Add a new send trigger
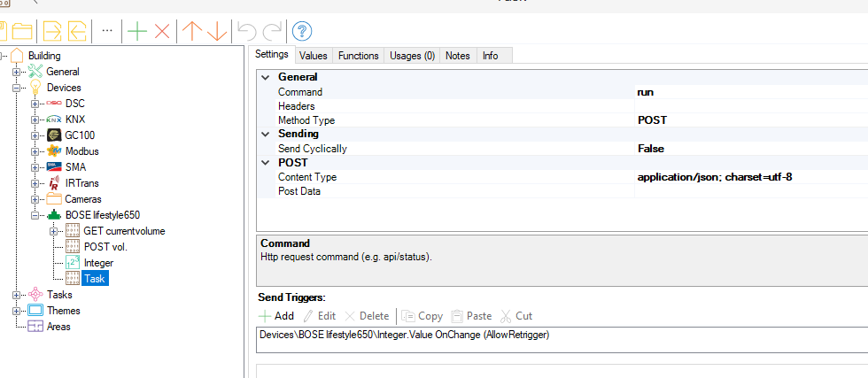Screen dimensions: 868x378 pyautogui.click(x=275, y=316)
